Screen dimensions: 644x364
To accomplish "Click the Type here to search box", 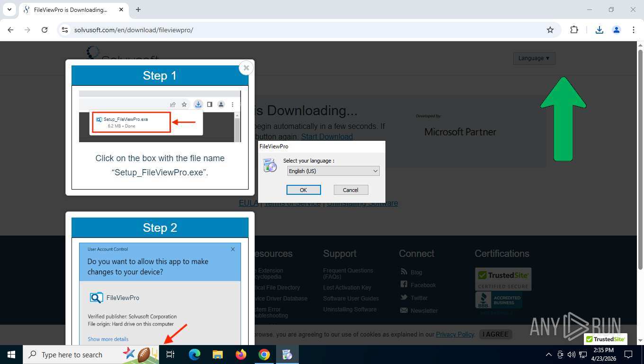I will (91, 355).
